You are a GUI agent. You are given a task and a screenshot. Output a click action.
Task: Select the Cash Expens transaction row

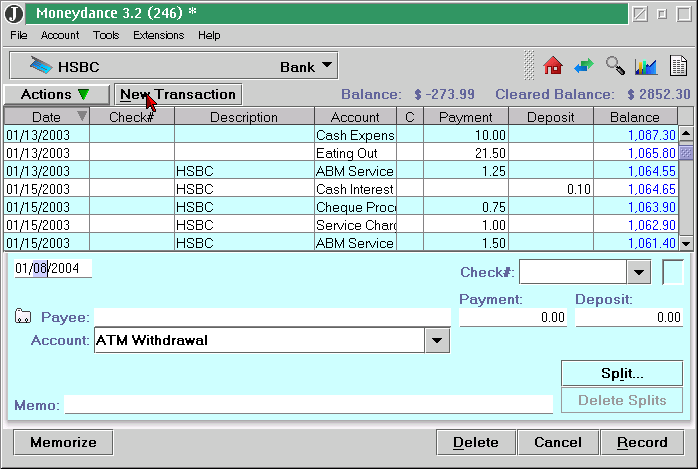[x=341, y=135]
